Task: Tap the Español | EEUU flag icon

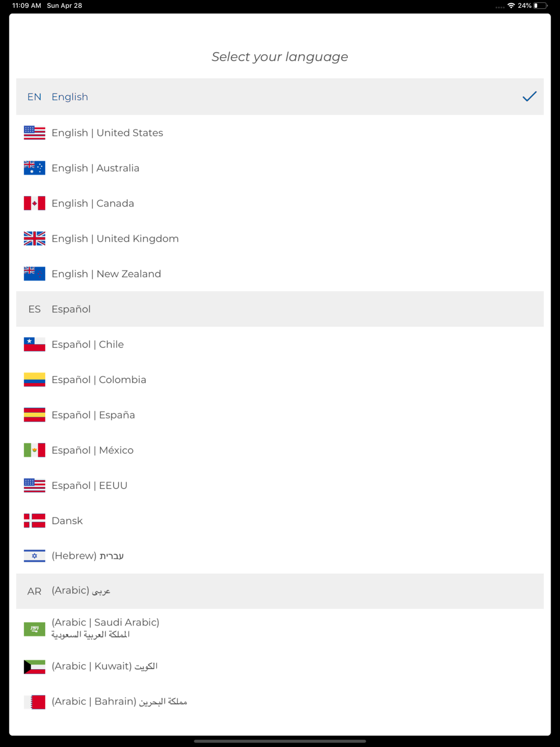Action: (34, 485)
